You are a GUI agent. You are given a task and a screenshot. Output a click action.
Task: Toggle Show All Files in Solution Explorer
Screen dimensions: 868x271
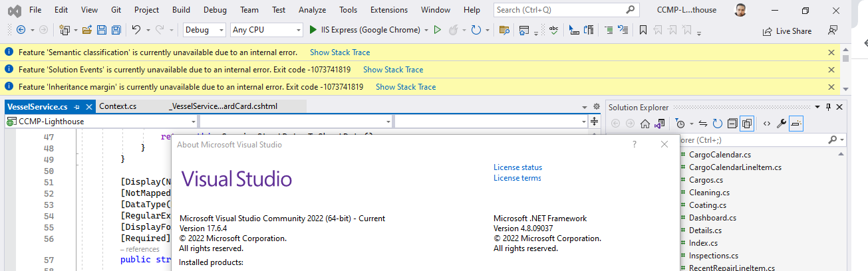746,124
